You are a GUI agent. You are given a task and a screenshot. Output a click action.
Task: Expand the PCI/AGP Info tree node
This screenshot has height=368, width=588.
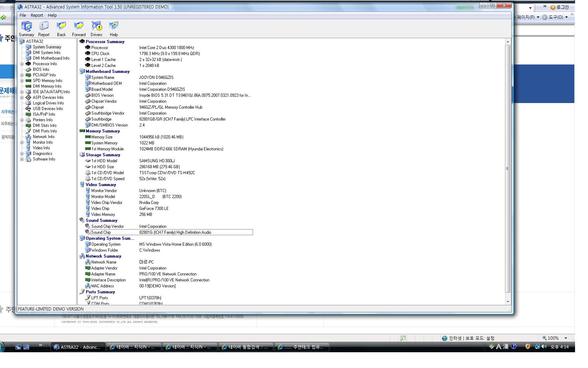(22, 75)
